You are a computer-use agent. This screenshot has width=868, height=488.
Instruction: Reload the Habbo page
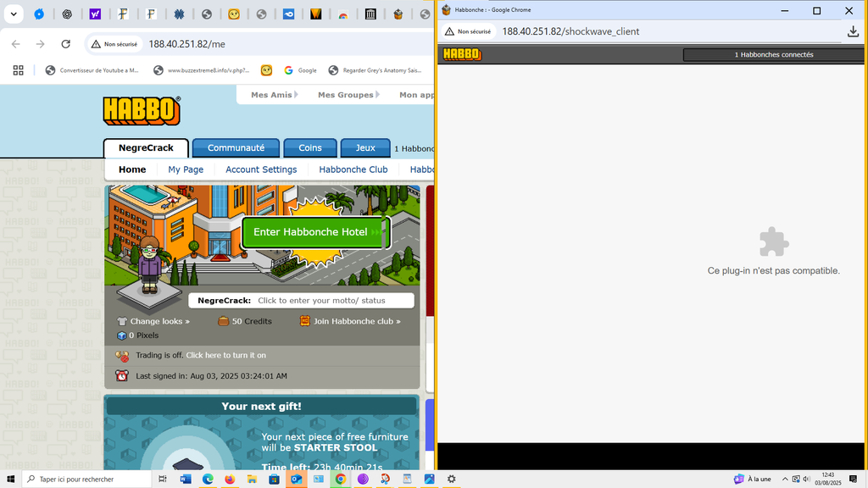click(x=66, y=44)
